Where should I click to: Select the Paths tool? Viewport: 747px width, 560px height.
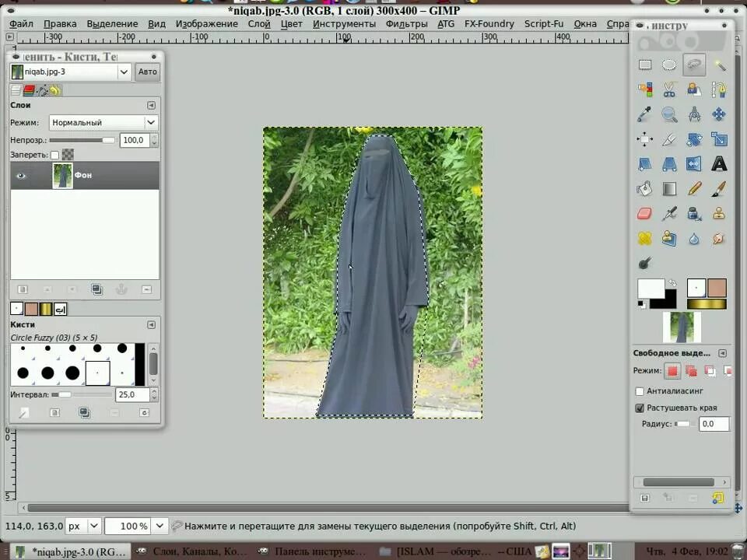click(x=719, y=89)
